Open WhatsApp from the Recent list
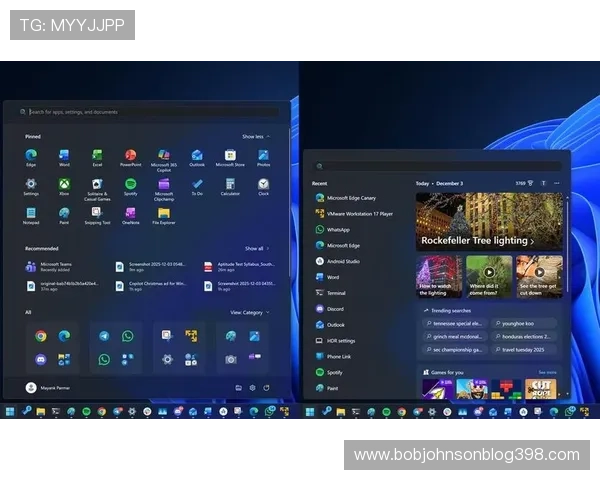Image resolution: width=600 pixels, height=480 pixels. coord(333,230)
